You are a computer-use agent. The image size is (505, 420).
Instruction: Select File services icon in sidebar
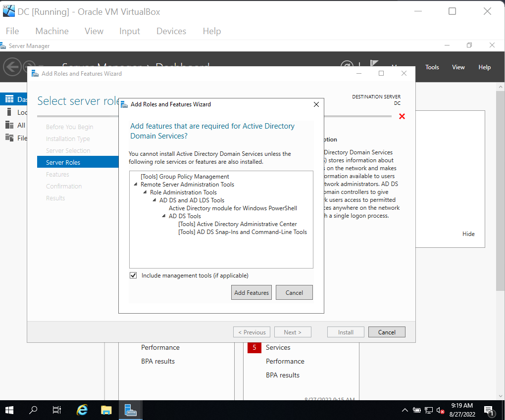tap(9, 138)
